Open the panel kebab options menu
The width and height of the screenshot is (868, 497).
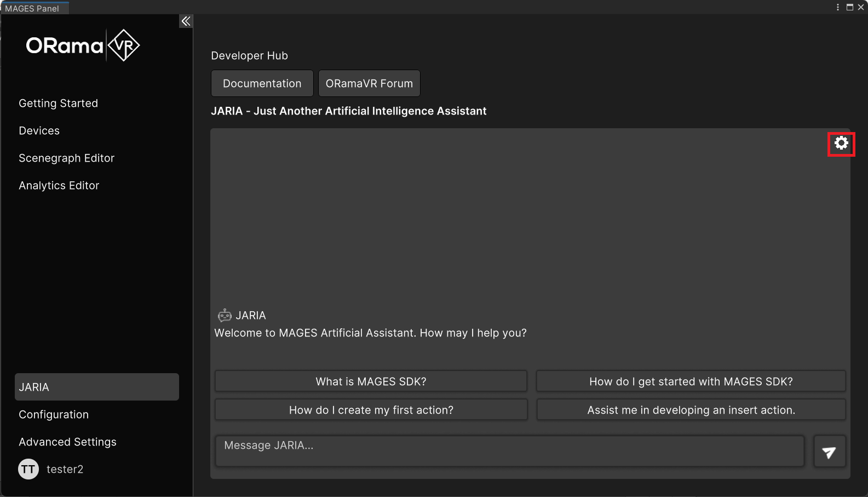pos(838,7)
